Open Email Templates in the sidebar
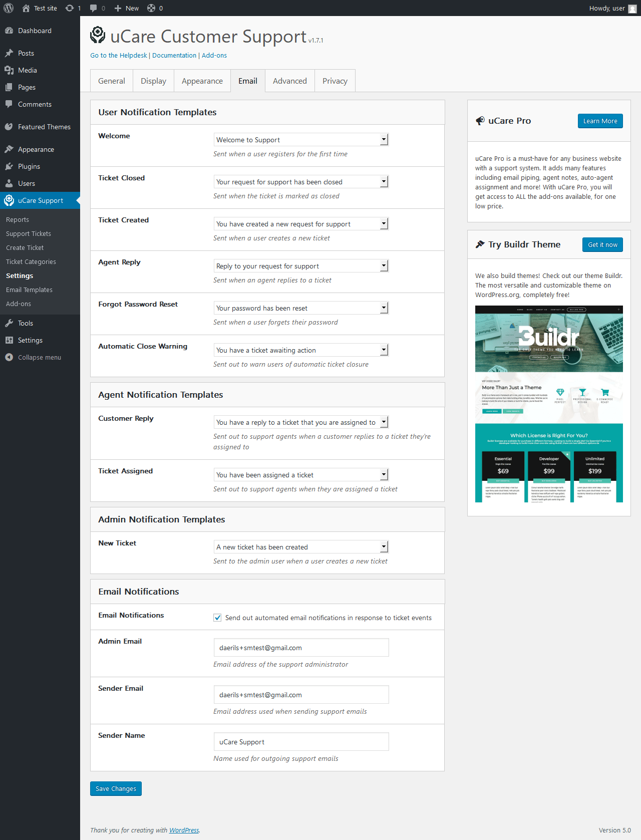The width and height of the screenshot is (641, 840). click(x=29, y=290)
